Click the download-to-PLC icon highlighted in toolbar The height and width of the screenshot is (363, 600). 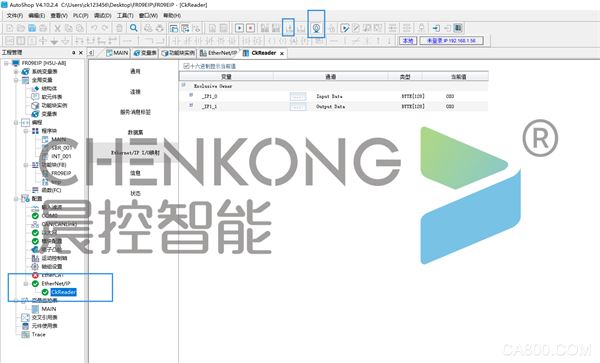click(289, 28)
